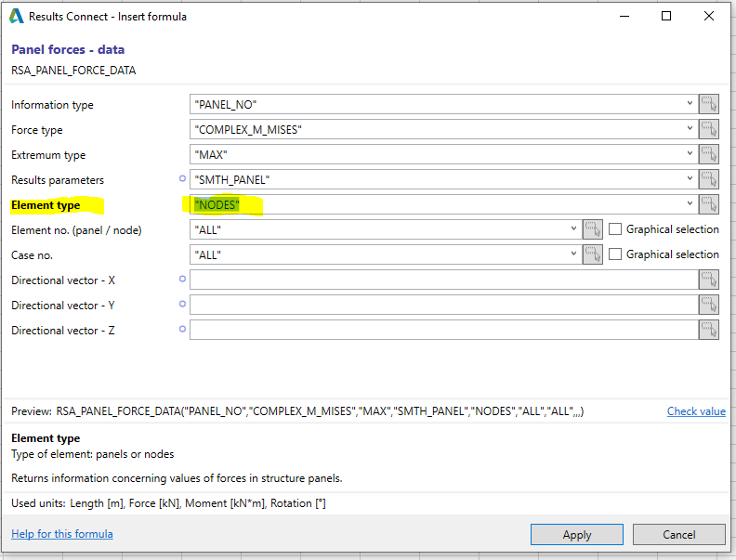
Task: Click cell picker icon for Directional vector X
Action: coord(708,280)
